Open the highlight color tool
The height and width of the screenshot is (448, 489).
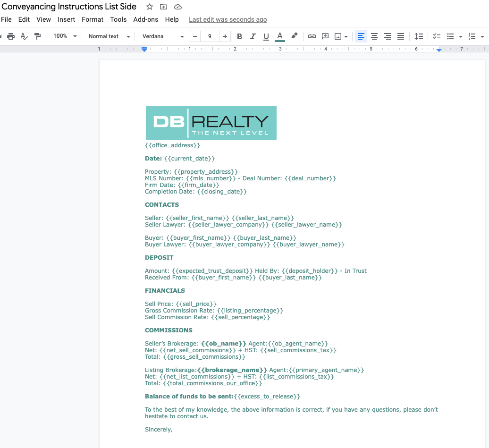[x=294, y=36]
